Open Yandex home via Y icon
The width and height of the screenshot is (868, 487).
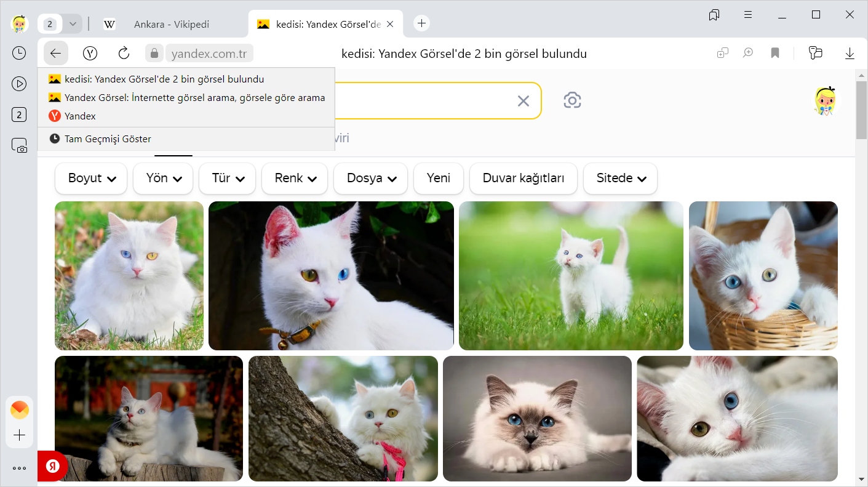tap(90, 54)
